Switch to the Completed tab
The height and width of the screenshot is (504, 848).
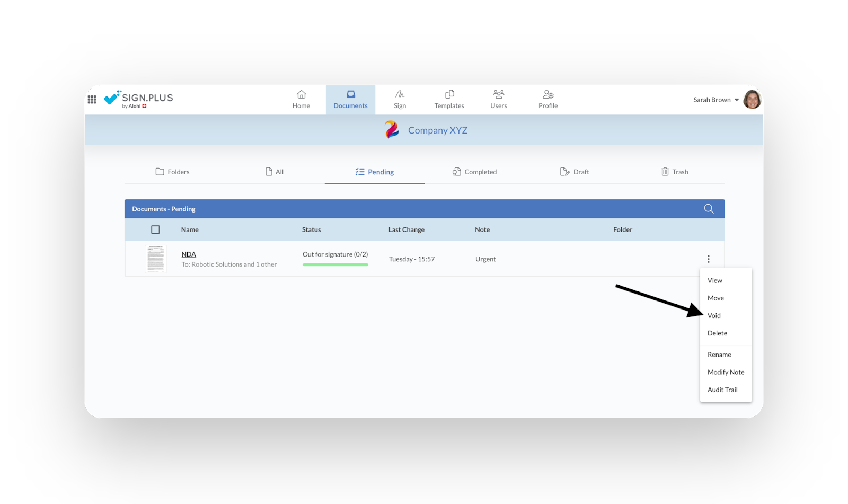[475, 172]
